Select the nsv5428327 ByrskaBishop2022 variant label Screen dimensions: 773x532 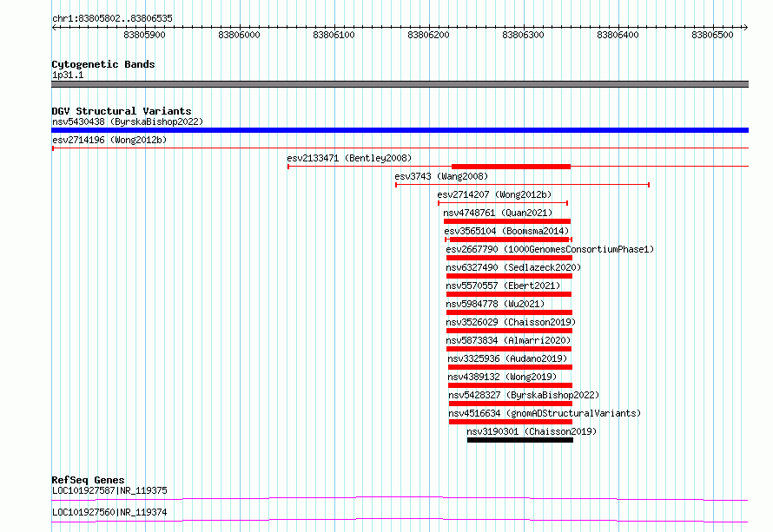tap(524, 395)
